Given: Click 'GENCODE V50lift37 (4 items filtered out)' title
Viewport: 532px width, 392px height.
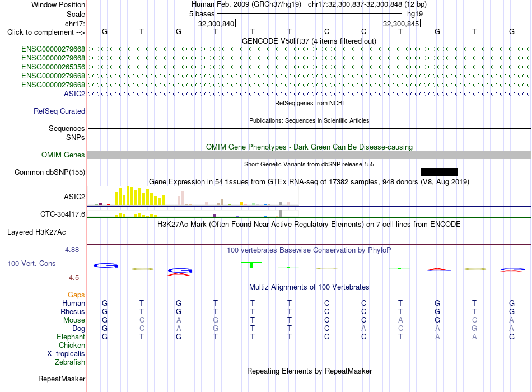Looking at the screenshot, I should [309, 41].
